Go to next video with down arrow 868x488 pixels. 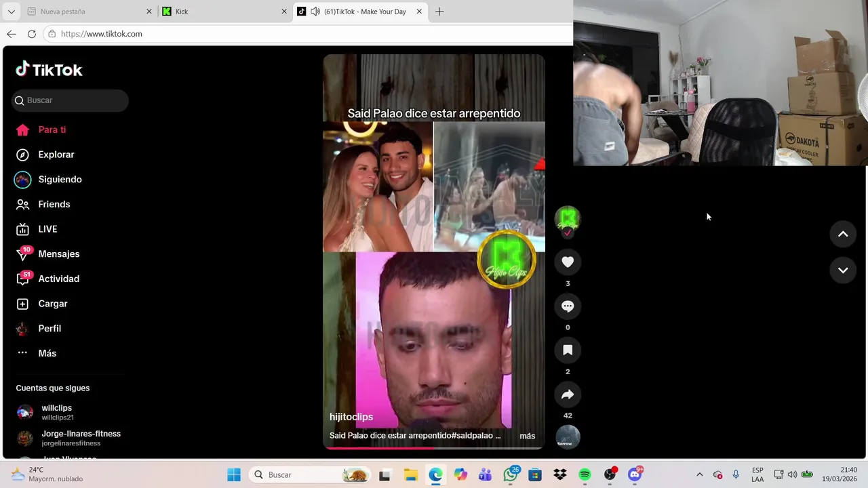pyautogui.click(x=843, y=270)
